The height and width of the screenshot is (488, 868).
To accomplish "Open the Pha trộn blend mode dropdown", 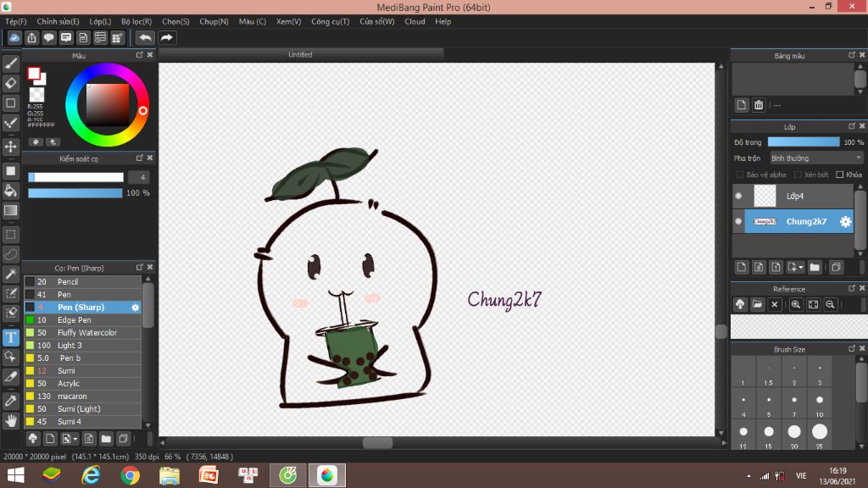I will [x=816, y=158].
